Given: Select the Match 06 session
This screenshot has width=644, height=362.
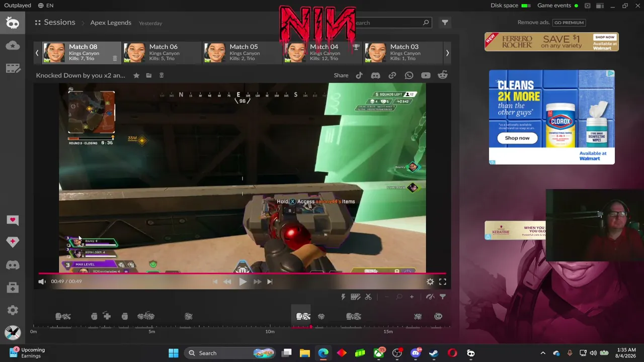Looking at the screenshot, I should [x=161, y=53].
